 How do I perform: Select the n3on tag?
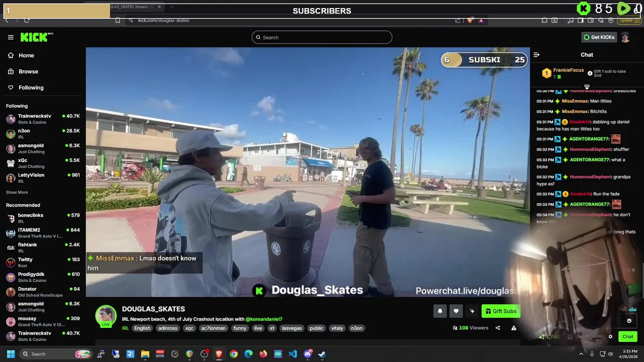point(356,328)
